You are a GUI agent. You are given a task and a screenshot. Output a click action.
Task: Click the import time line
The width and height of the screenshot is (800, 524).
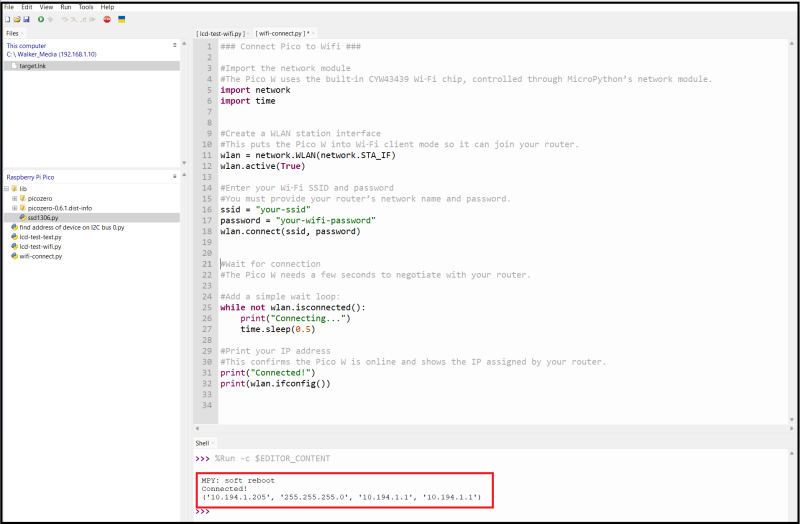[x=248, y=101]
